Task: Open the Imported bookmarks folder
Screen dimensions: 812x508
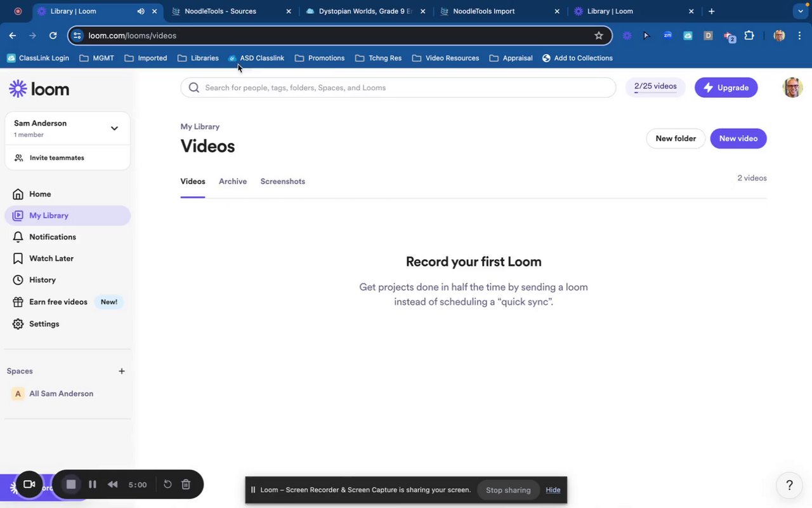Action: (146, 58)
